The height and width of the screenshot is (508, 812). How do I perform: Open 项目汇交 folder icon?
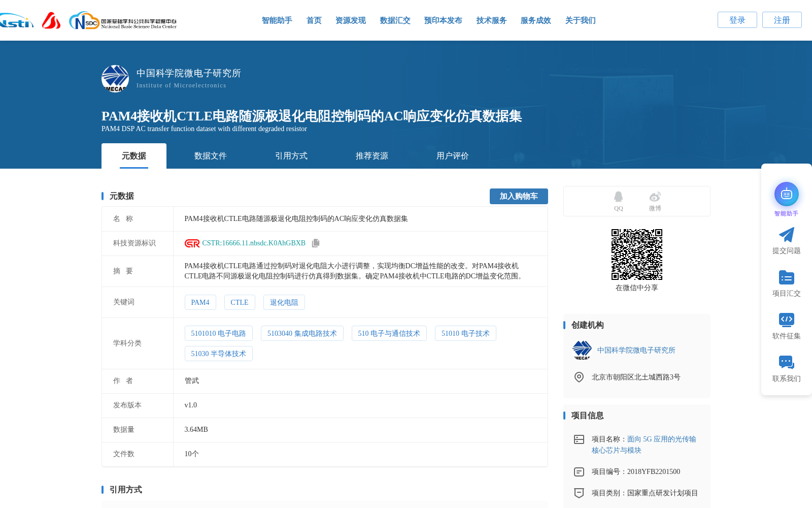tap(787, 277)
